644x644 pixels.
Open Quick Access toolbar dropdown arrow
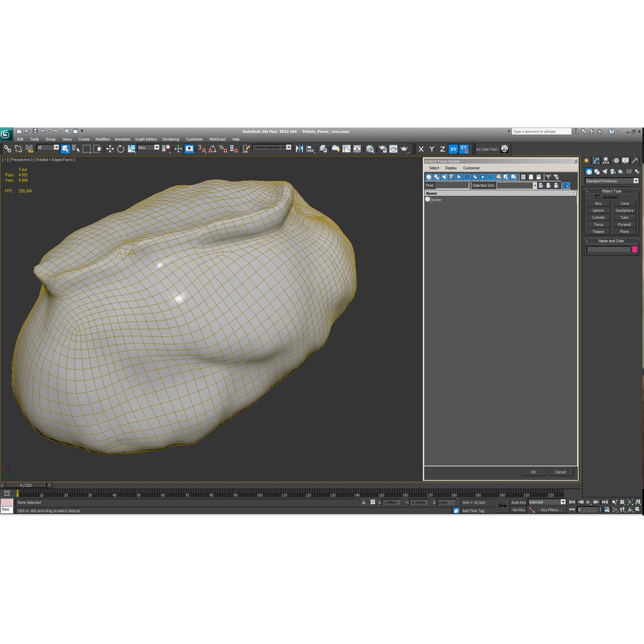click(x=82, y=131)
